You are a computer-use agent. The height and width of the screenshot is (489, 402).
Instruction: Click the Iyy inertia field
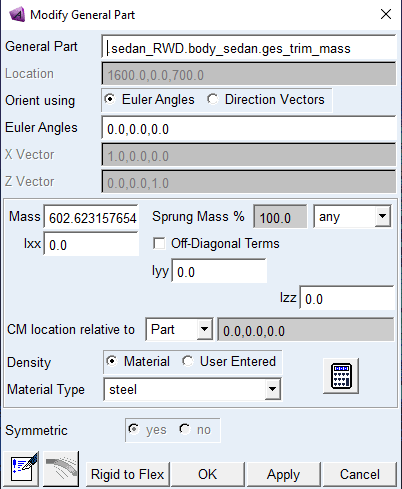point(219,272)
